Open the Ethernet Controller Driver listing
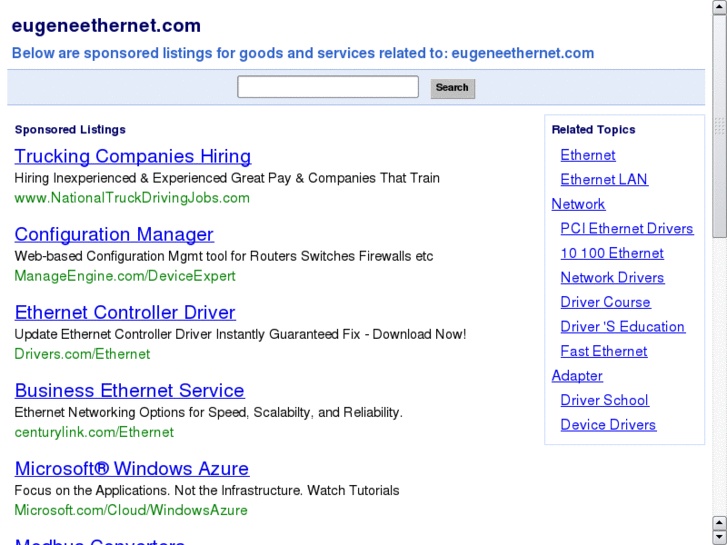 tap(125, 313)
